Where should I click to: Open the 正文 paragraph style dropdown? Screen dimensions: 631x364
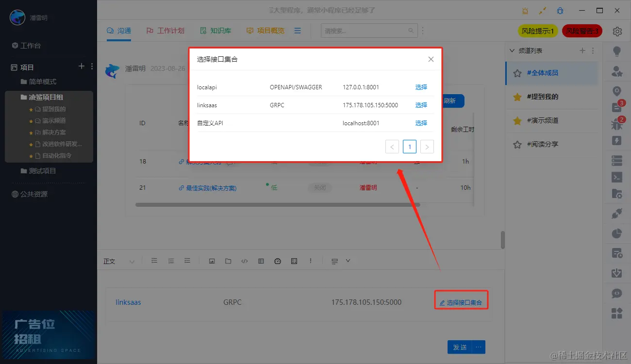[119, 262]
